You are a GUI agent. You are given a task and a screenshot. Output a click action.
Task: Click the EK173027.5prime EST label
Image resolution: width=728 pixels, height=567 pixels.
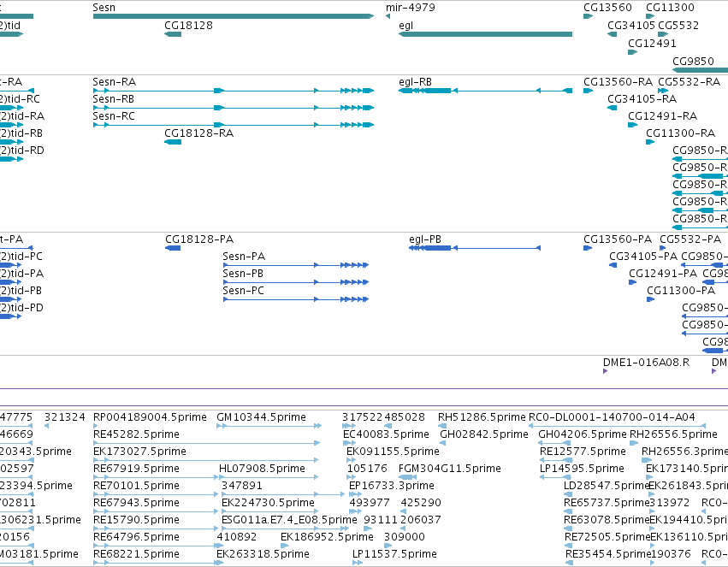pos(139,452)
